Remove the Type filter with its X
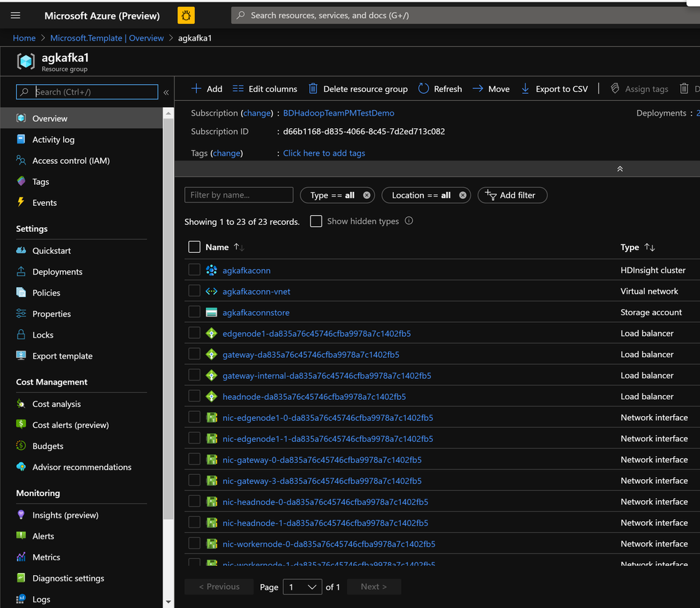Image resolution: width=700 pixels, height=608 pixels. (366, 195)
